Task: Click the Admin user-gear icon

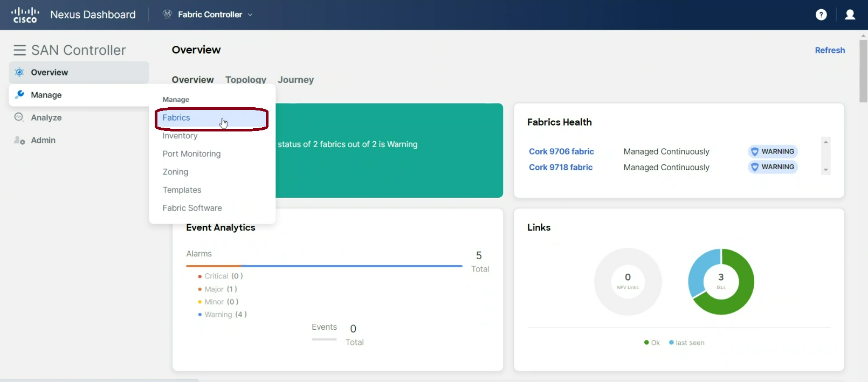Action: tap(19, 140)
